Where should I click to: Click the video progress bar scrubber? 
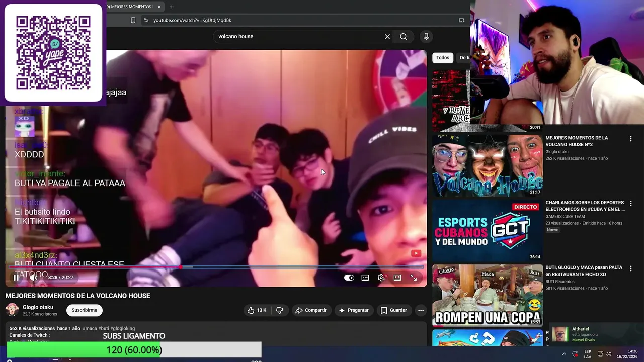(180, 267)
